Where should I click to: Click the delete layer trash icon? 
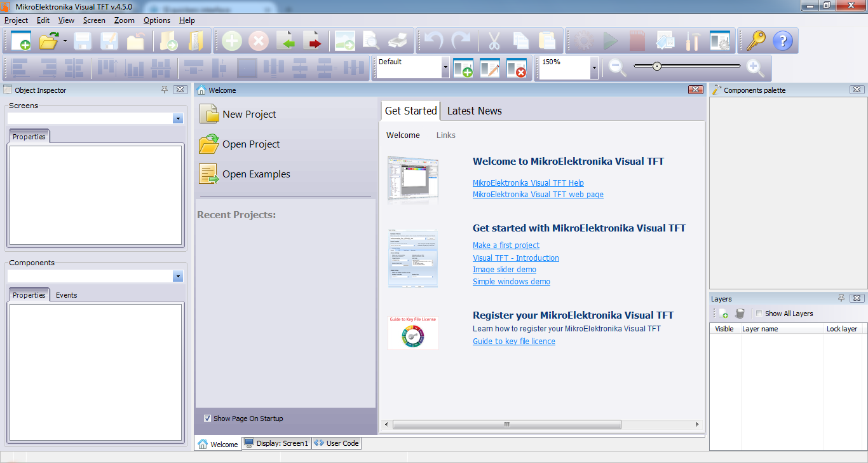click(x=740, y=314)
